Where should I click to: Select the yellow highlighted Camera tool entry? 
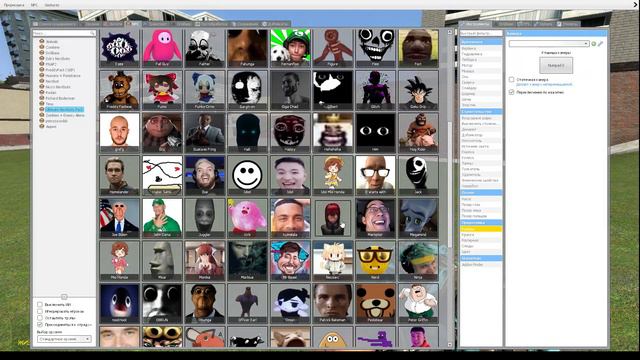[481, 229]
